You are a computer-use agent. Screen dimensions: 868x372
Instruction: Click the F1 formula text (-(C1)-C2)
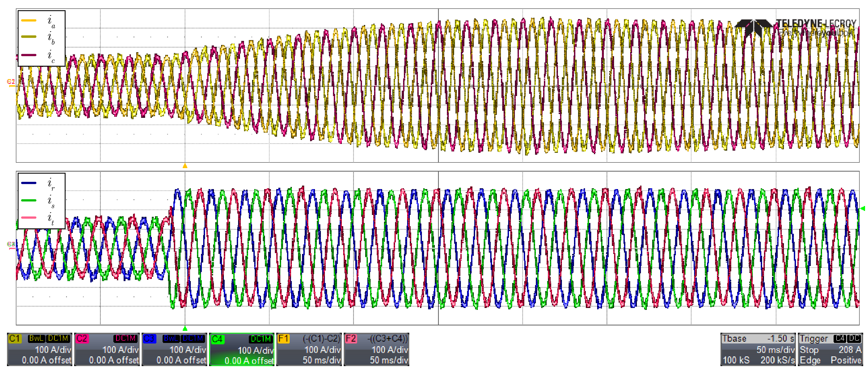[x=321, y=339]
